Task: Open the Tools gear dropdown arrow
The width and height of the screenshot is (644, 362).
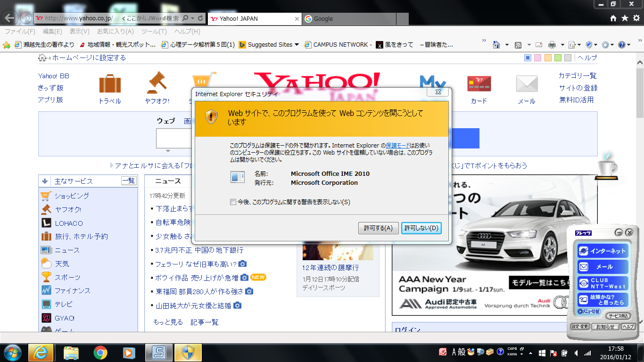Action: tap(612, 45)
